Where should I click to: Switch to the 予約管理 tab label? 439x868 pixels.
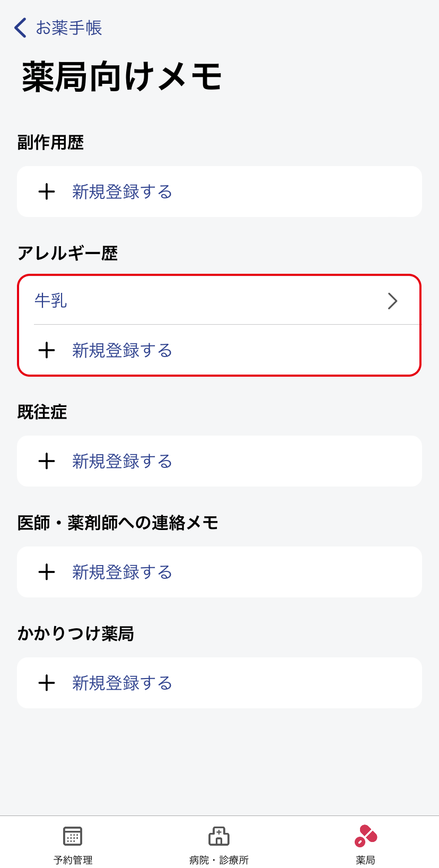click(x=73, y=860)
